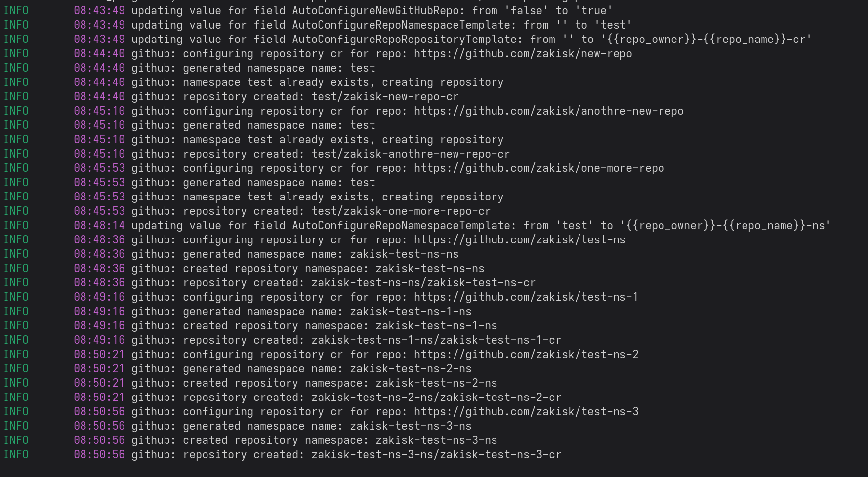
Task: Click the INFO label on the 08:48:14 line
Action: [x=16, y=226]
